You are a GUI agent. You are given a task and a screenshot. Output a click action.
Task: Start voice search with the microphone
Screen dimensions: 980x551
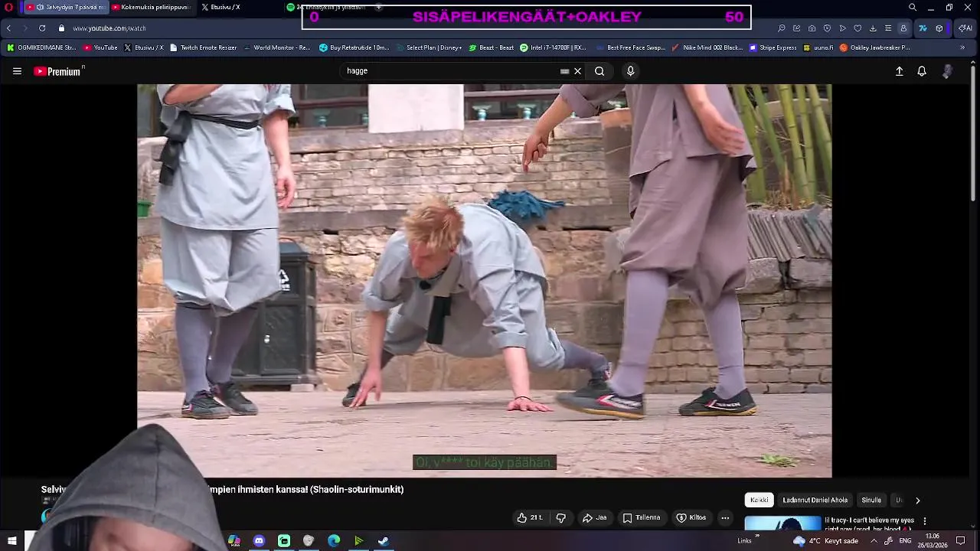pos(630,71)
